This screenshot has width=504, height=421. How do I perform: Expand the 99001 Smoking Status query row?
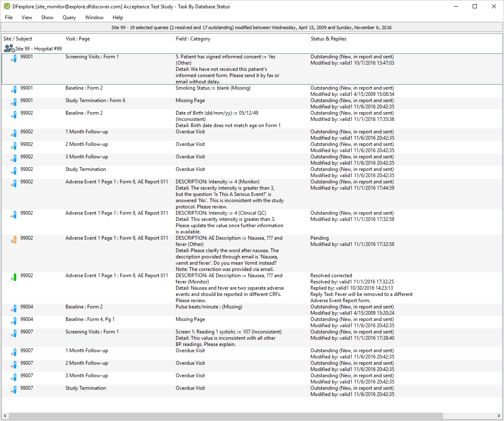(x=12, y=91)
